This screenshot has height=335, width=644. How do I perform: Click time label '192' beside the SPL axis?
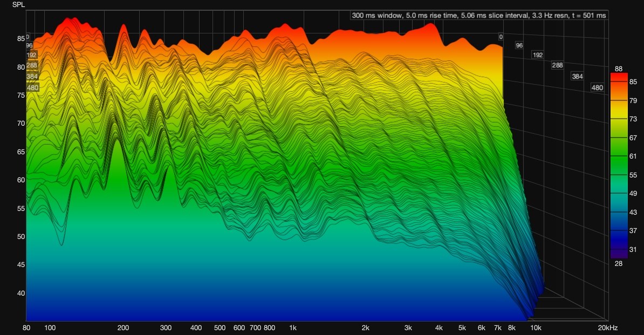point(32,55)
